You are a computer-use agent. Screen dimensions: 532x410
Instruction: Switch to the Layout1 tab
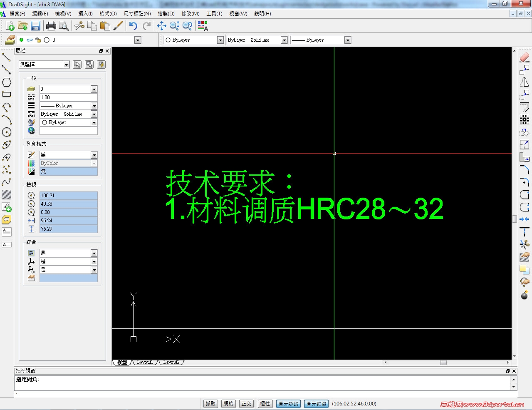coord(145,363)
